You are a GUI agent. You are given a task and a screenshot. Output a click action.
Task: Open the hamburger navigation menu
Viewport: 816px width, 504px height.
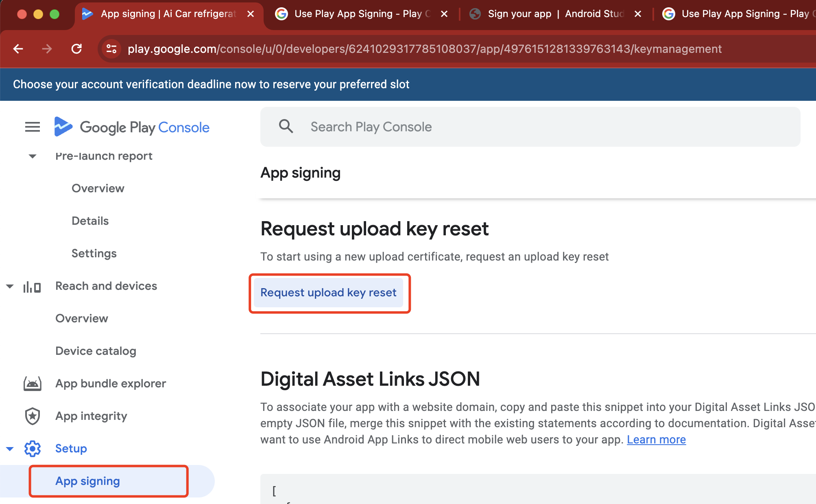click(x=33, y=127)
